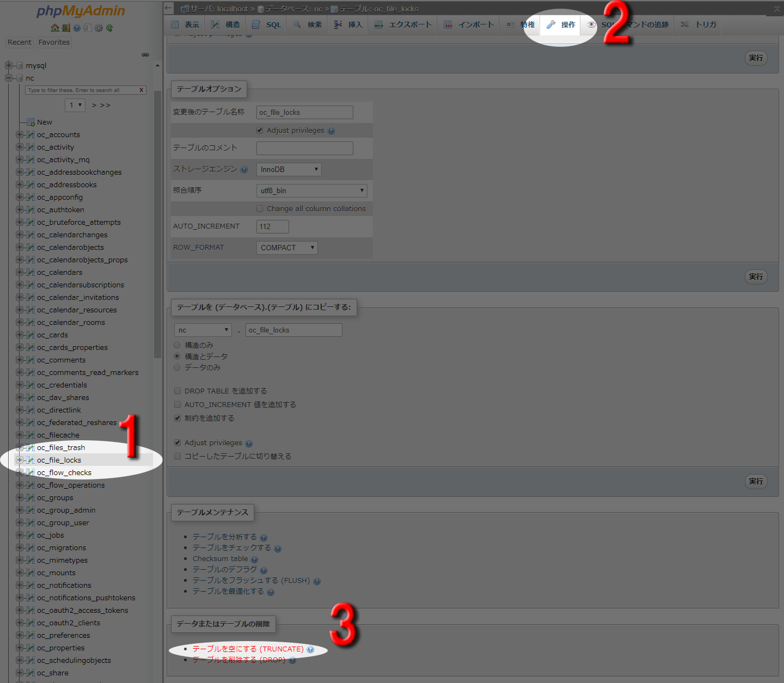The width and height of the screenshot is (784, 683).
Task: Click help icon beside ストレージエンジン
Action: [244, 169]
